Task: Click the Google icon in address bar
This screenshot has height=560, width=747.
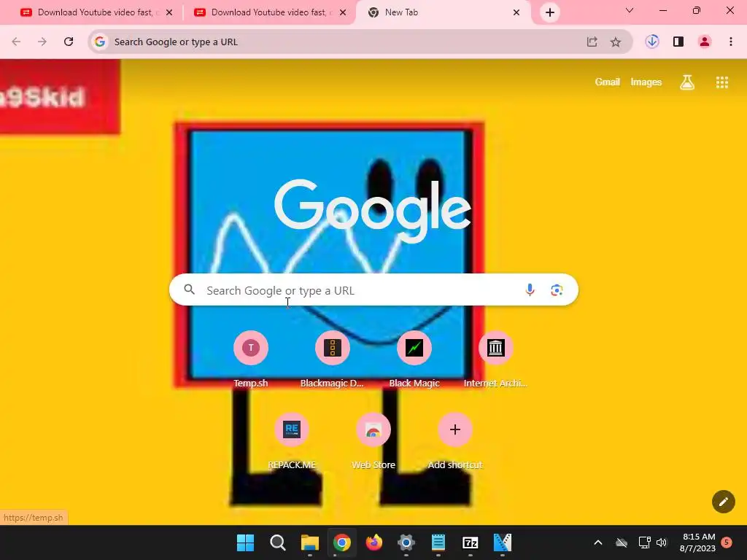Action: 99,42
